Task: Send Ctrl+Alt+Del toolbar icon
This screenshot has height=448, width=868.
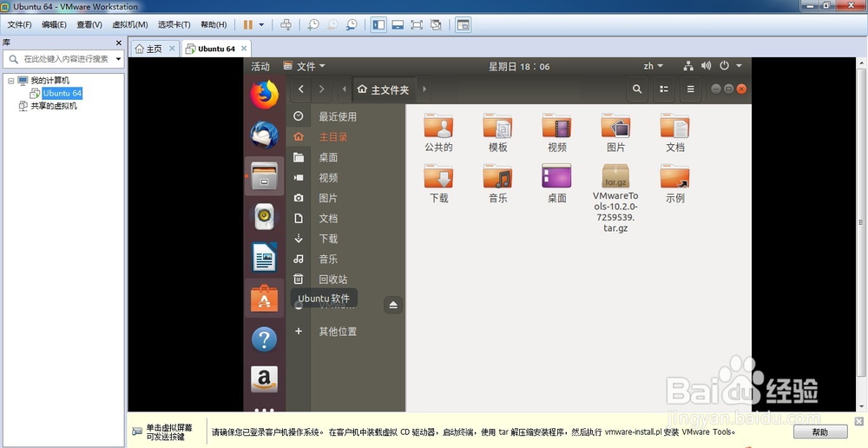Action: coord(286,25)
